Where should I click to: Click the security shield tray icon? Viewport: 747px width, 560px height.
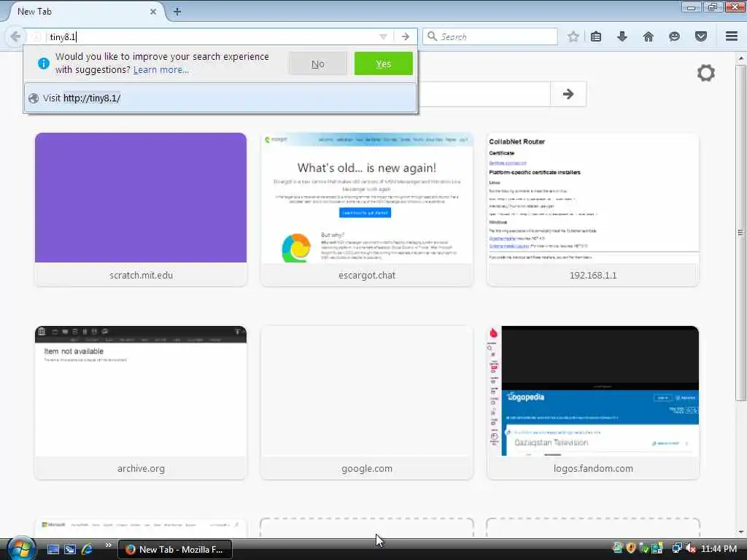pyautogui.click(x=631, y=548)
